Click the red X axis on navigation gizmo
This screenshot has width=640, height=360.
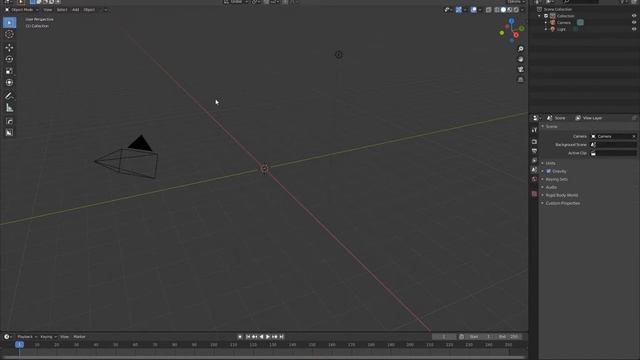pos(516,35)
